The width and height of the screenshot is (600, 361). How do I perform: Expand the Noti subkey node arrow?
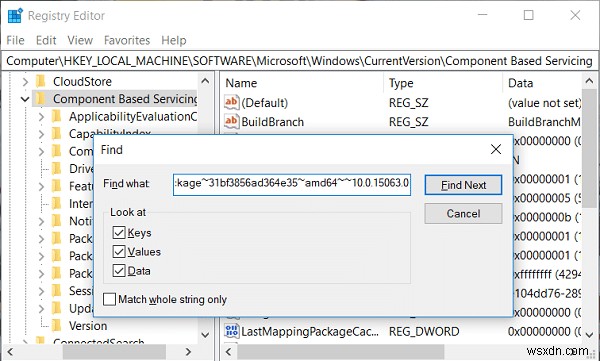tap(41, 221)
